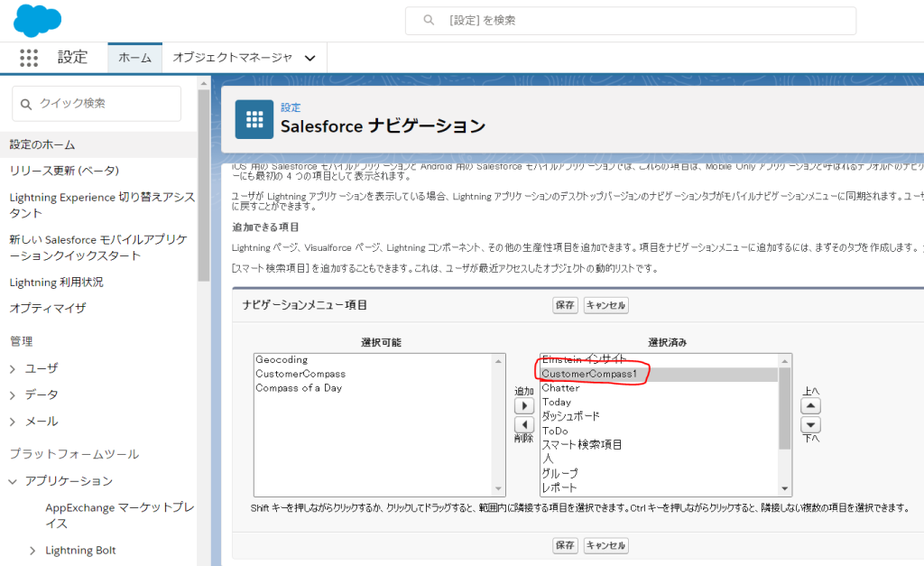
Task: Click the search magnifier in the setup search box
Action: click(429, 20)
